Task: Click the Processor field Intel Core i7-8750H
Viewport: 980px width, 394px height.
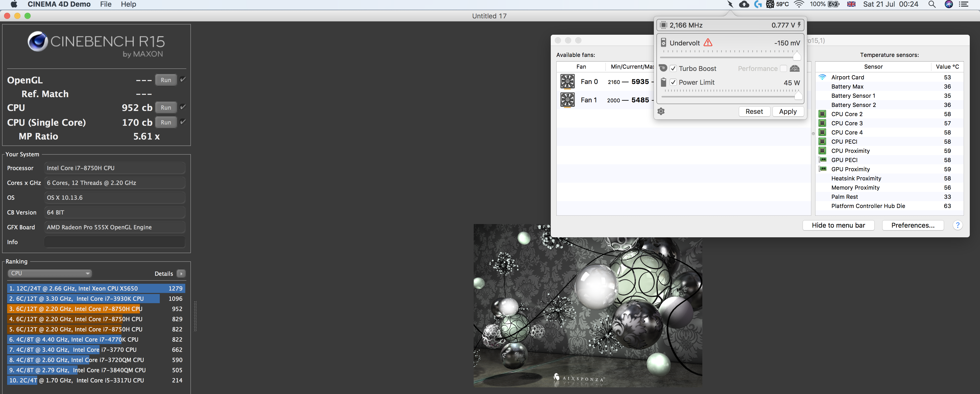Action: [x=115, y=168]
